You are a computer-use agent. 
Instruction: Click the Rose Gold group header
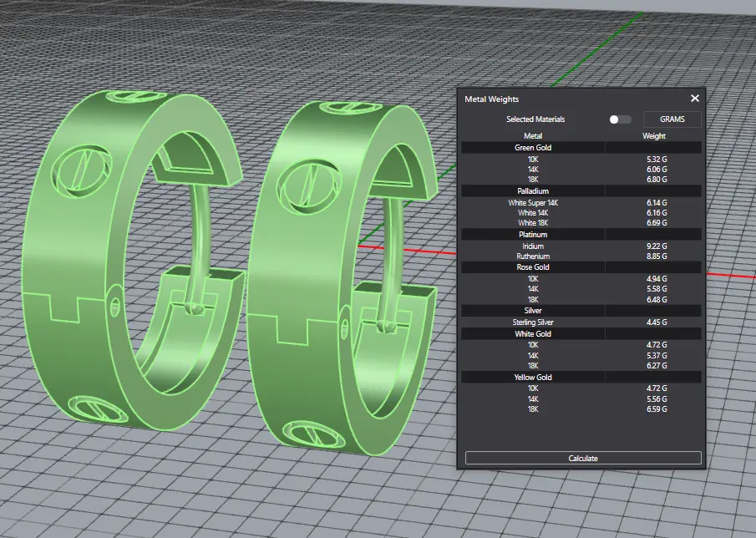click(x=533, y=267)
